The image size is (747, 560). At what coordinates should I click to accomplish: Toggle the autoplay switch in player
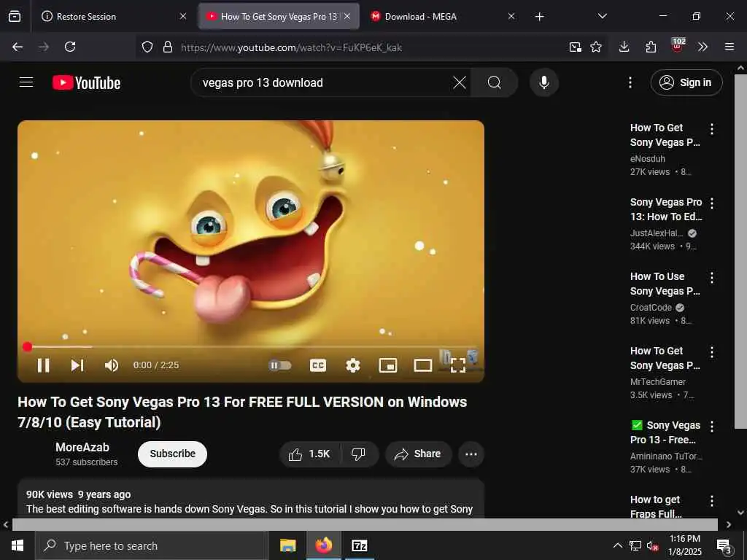280,365
